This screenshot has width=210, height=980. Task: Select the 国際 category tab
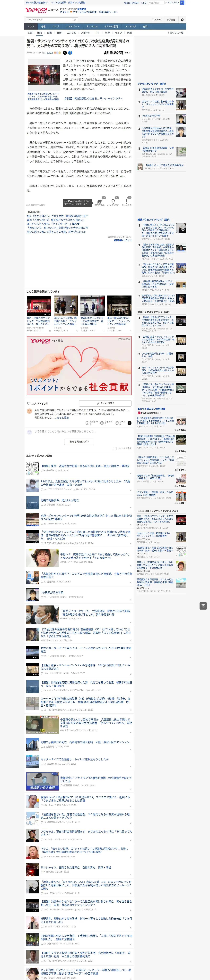click(49, 33)
